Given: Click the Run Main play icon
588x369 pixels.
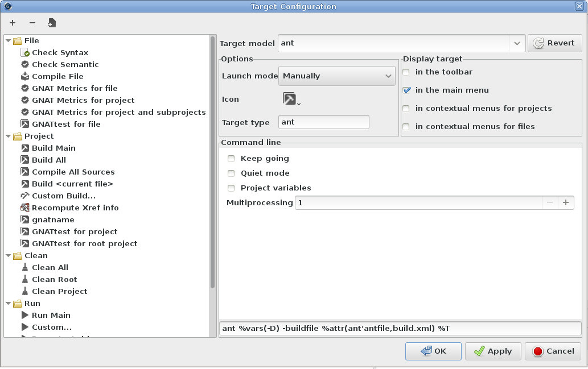Looking at the screenshot, I should (24, 315).
